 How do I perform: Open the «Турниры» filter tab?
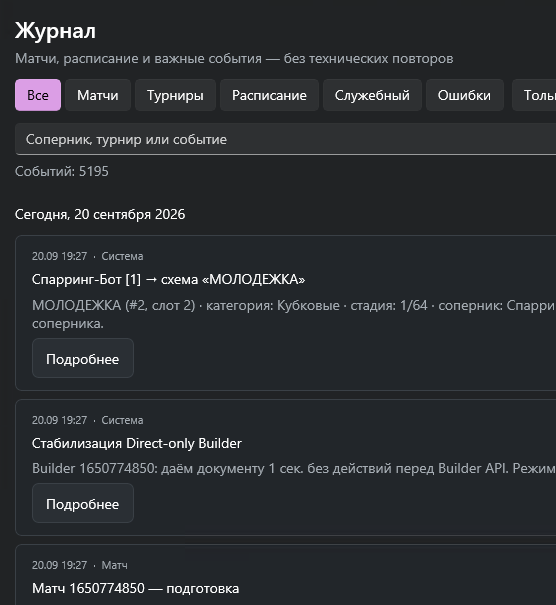point(175,95)
